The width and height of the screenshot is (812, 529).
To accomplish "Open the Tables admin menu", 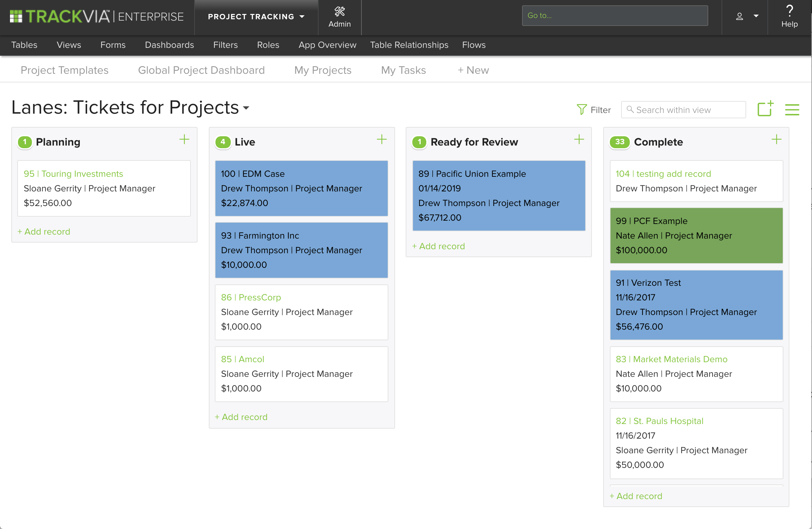I will click(24, 45).
